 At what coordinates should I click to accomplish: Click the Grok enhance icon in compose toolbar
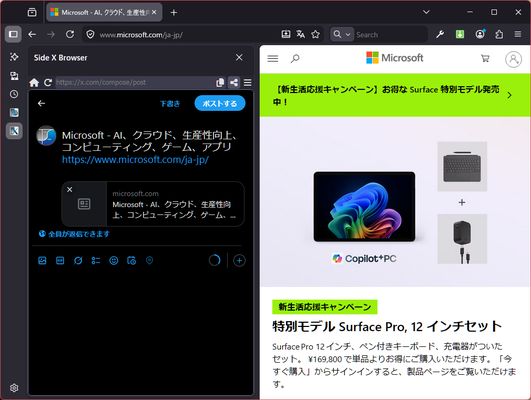pyautogui.click(x=78, y=260)
